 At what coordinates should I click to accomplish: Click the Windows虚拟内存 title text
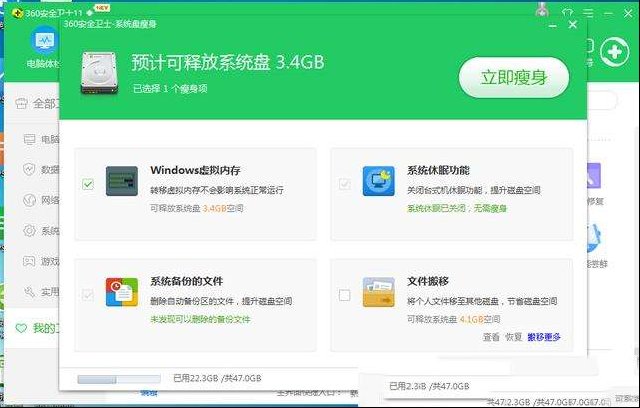click(x=195, y=170)
